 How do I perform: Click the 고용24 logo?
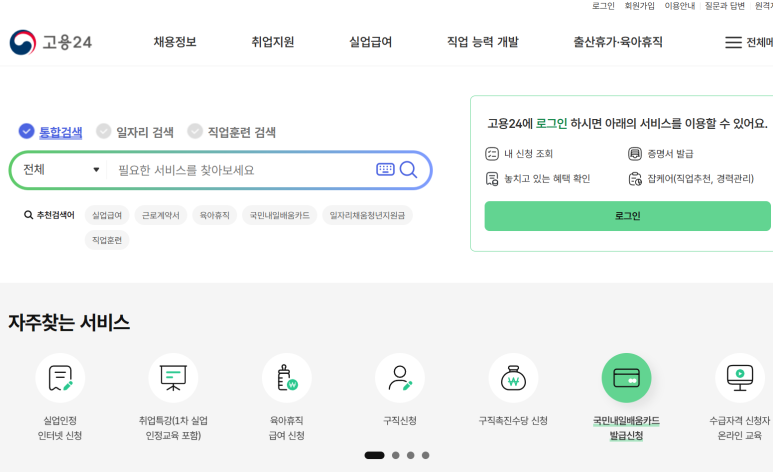[x=51, y=42]
